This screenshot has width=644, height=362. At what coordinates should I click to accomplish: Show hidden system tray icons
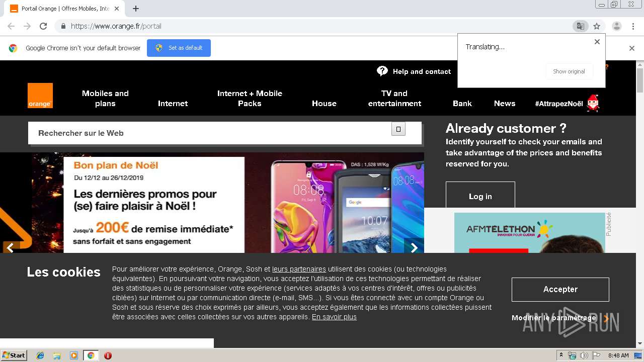click(561, 355)
